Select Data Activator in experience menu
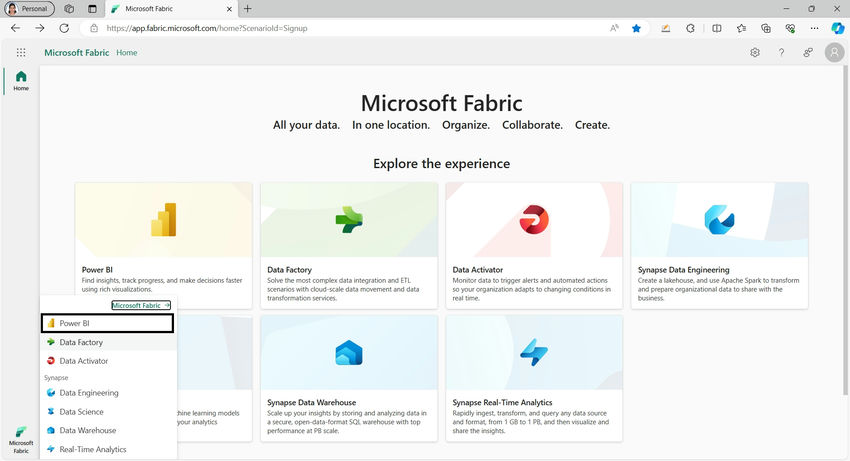This screenshot has height=461, width=850. pyautogui.click(x=108, y=361)
